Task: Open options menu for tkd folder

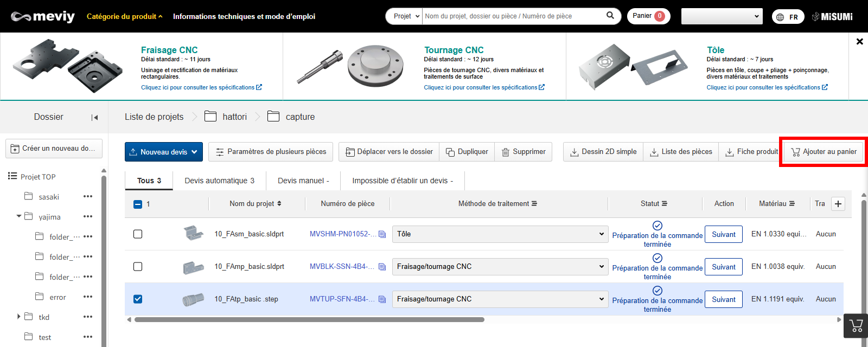Action: tap(88, 317)
